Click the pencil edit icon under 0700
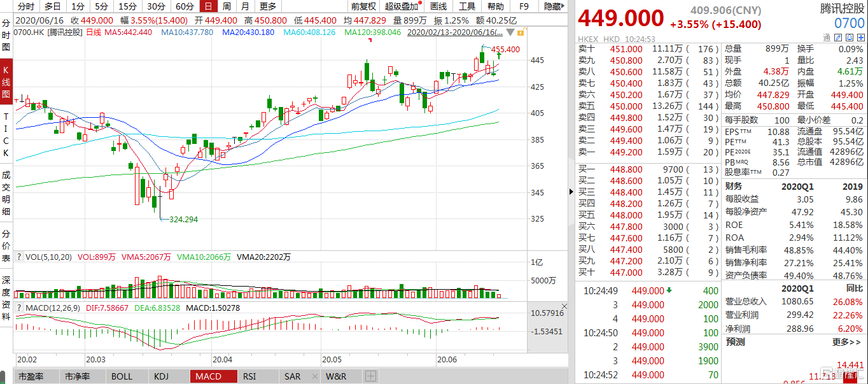This screenshot has width=868, height=384. (x=838, y=38)
